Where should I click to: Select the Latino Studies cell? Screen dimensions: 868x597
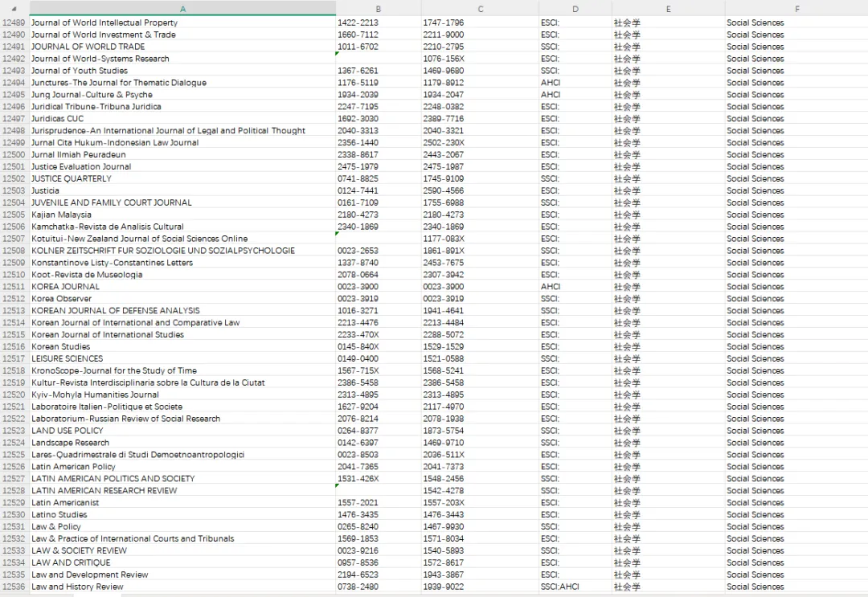pyautogui.click(x=182, y=514)
